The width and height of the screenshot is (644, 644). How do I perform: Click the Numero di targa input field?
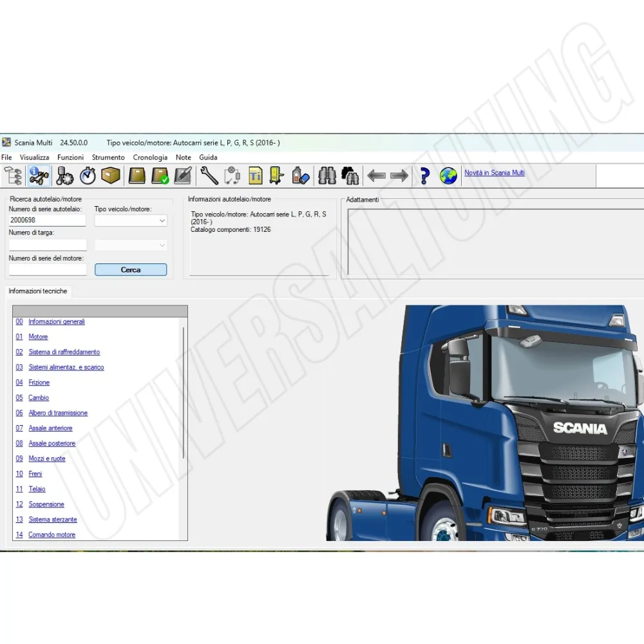46,245
